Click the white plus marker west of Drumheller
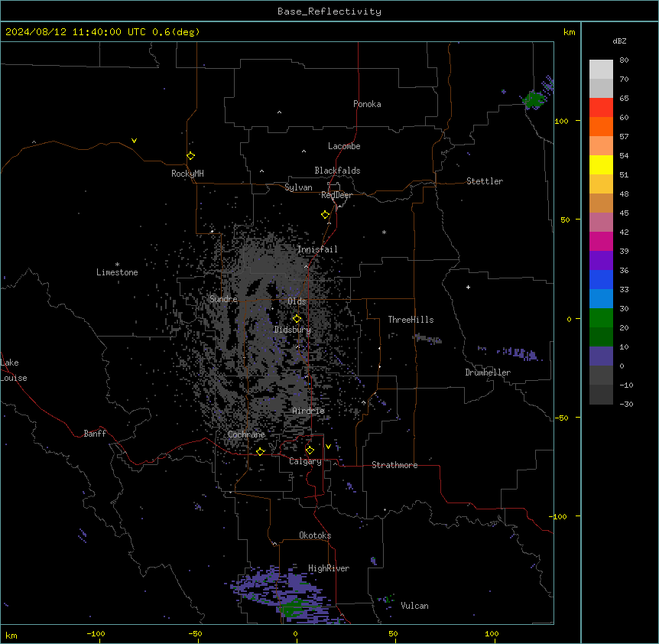Screen dimensions: 659x644 pyautogui.click(x=468, y=287)
